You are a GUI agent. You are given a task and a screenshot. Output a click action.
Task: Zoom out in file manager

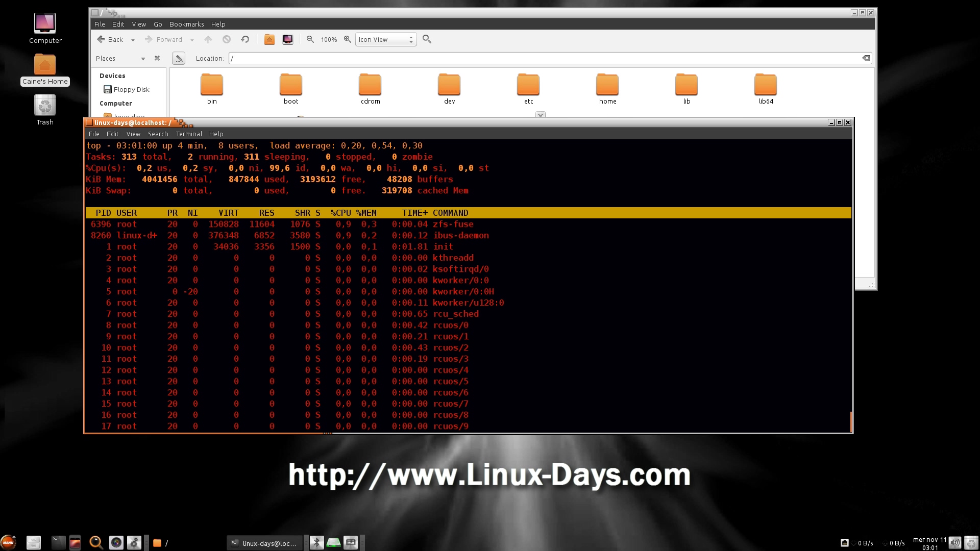(310, 39)
